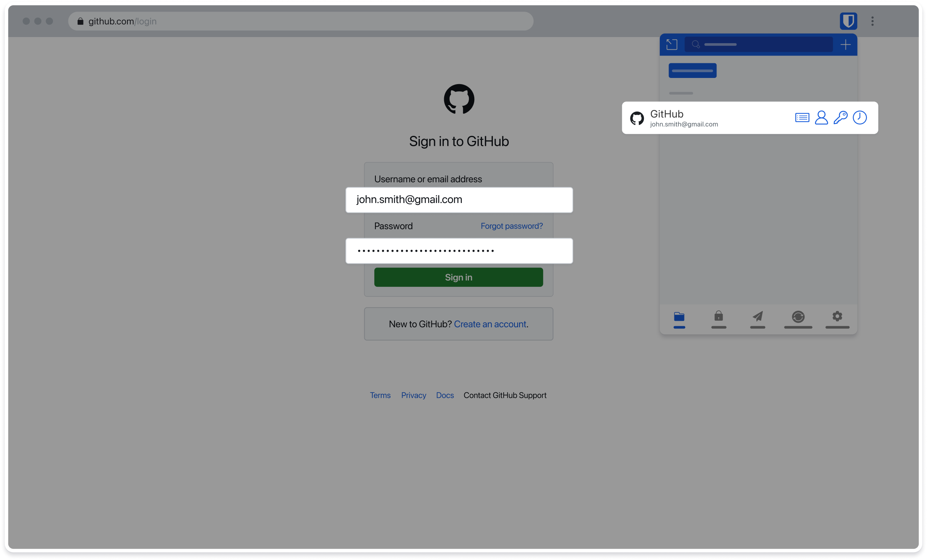Screen dimensions: 927x560
Task: Click the lock icon in address bar
Action: click(x=80, y=21)
